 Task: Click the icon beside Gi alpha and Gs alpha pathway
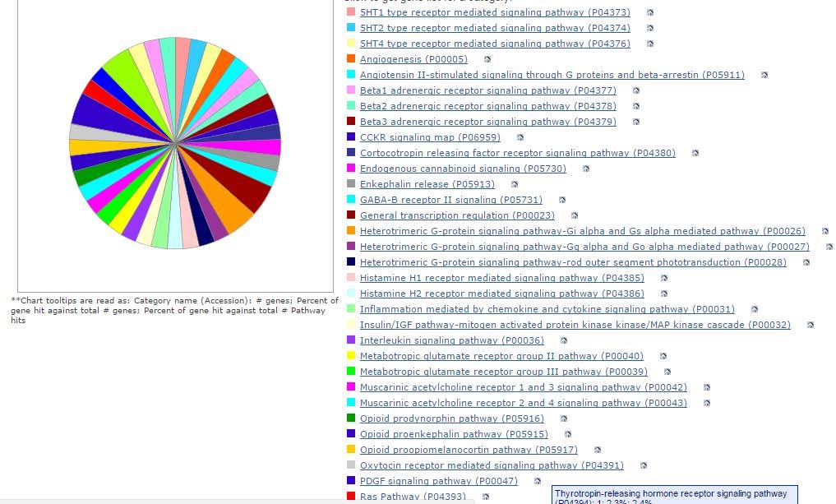[825, 231]
